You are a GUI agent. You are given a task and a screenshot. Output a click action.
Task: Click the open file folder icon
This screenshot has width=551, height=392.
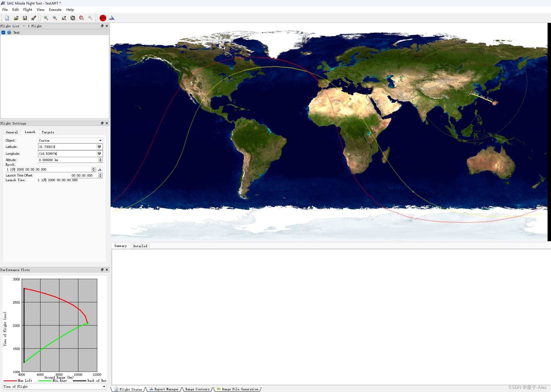[16, 18]
